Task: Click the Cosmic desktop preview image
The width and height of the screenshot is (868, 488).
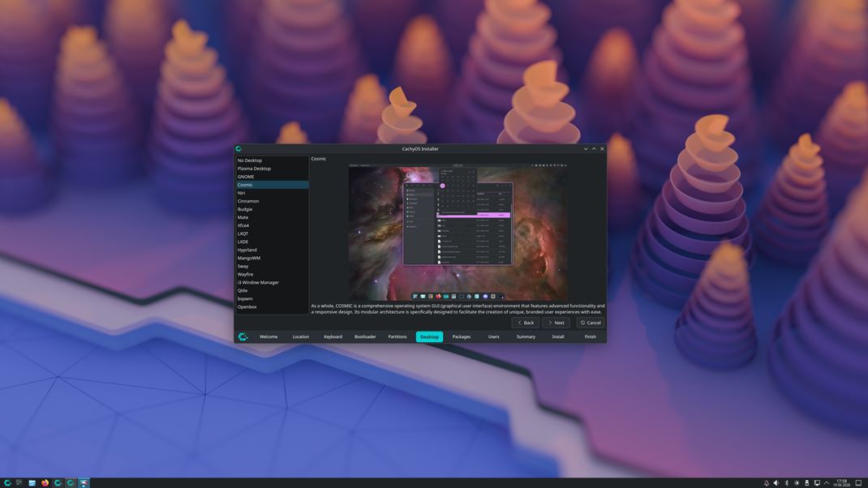Action: tap(458, 232)
